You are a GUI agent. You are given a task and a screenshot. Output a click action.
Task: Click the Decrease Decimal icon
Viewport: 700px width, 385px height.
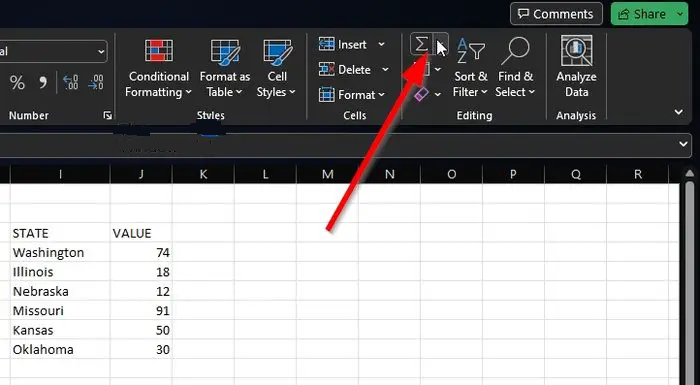click(x=96, y=83)
